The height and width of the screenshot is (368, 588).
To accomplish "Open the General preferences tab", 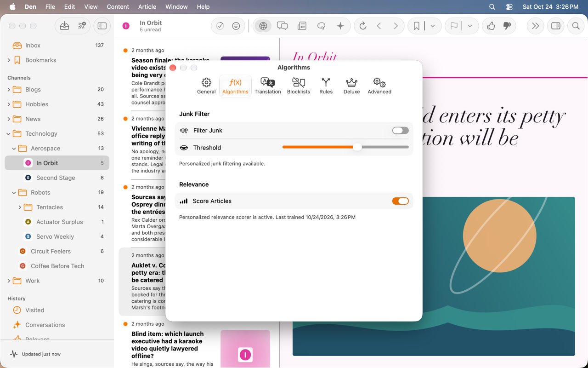I will coord(206,86).
